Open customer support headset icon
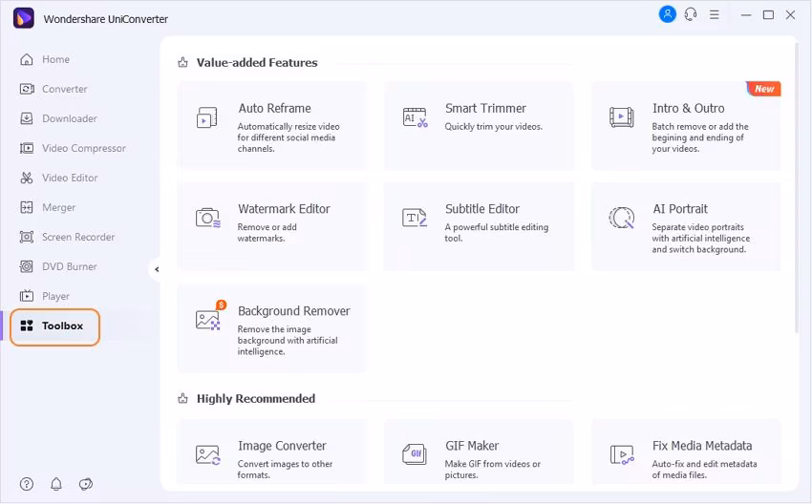The image size is (812, 504). coord(691,14)
